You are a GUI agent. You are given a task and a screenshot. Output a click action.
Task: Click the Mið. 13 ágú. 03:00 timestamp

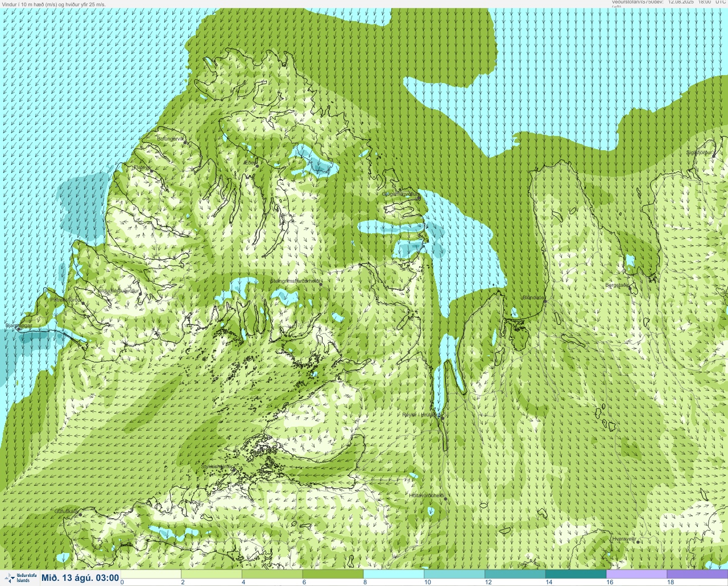point(80,578)
